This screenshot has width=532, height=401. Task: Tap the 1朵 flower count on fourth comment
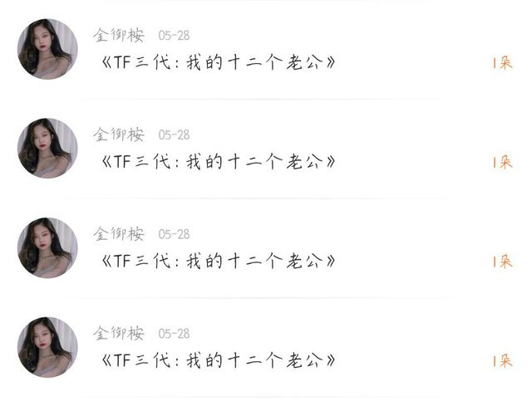(502, 361)
